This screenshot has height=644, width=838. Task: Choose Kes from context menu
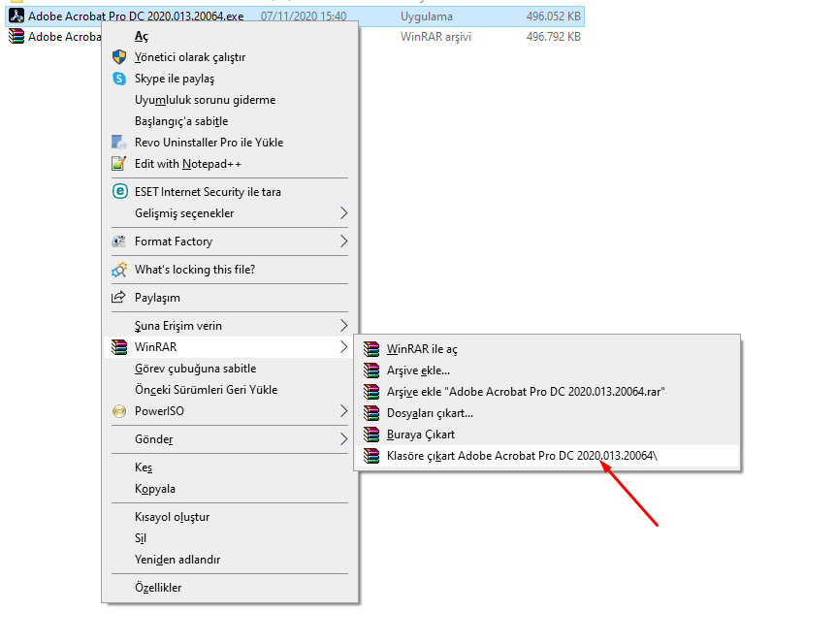click(230, 467)
